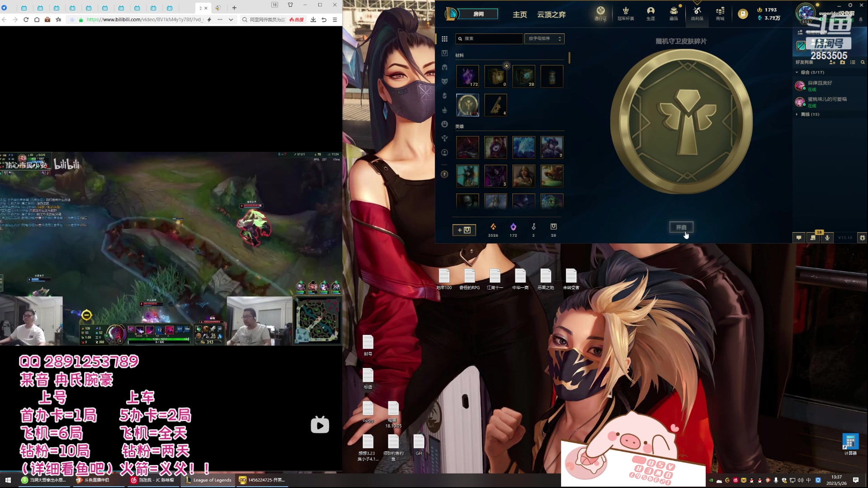Reload the bilibili page in browser
This screenshot has height=488, width=868.
(26, 20)
